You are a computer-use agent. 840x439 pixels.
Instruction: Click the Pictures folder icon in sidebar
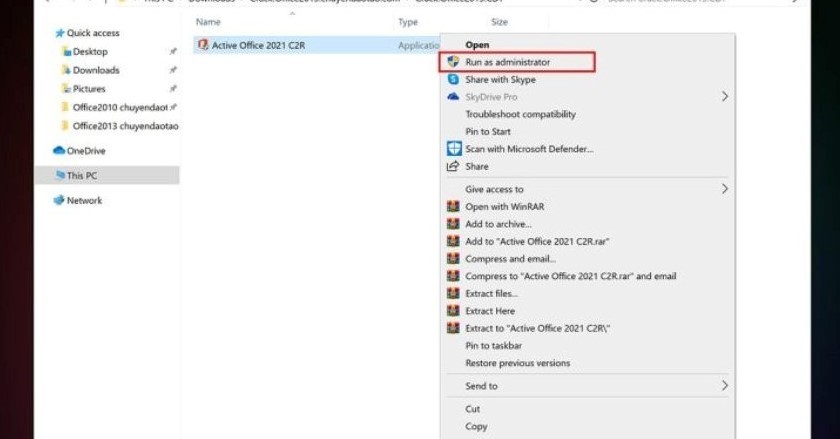[x=66, y=89]
